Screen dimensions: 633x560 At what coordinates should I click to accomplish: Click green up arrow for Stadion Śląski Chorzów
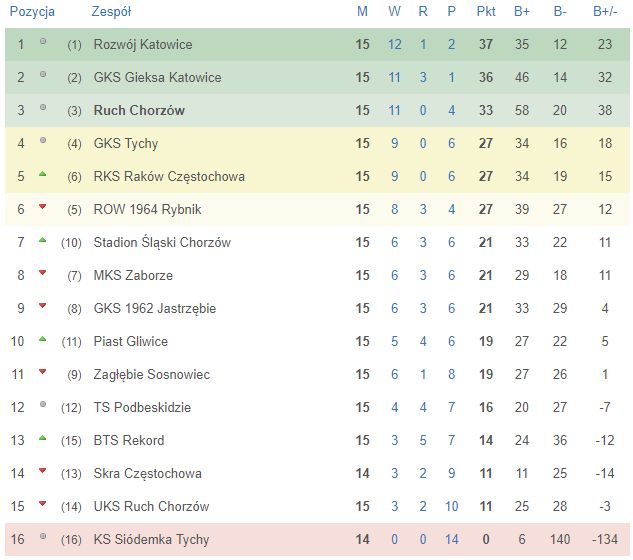42,240
